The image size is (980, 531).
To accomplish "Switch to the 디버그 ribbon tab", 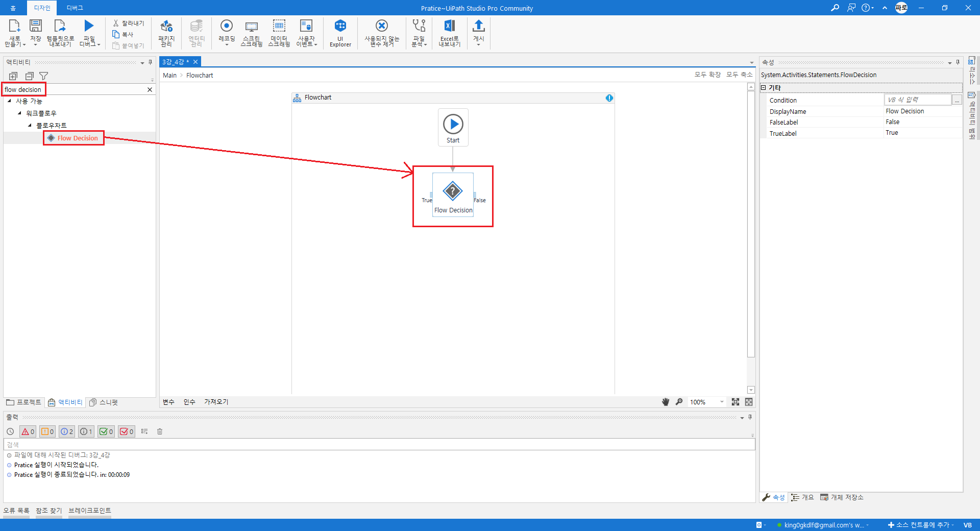I will coord(75,8).
